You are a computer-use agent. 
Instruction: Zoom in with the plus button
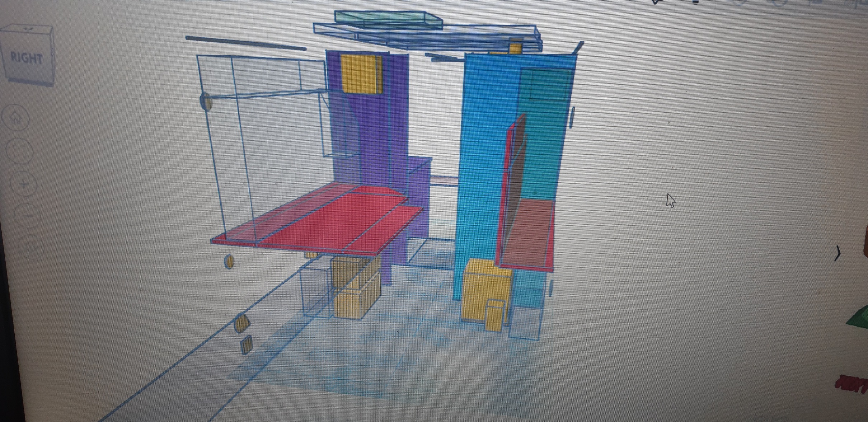click(x=24, y=184)
